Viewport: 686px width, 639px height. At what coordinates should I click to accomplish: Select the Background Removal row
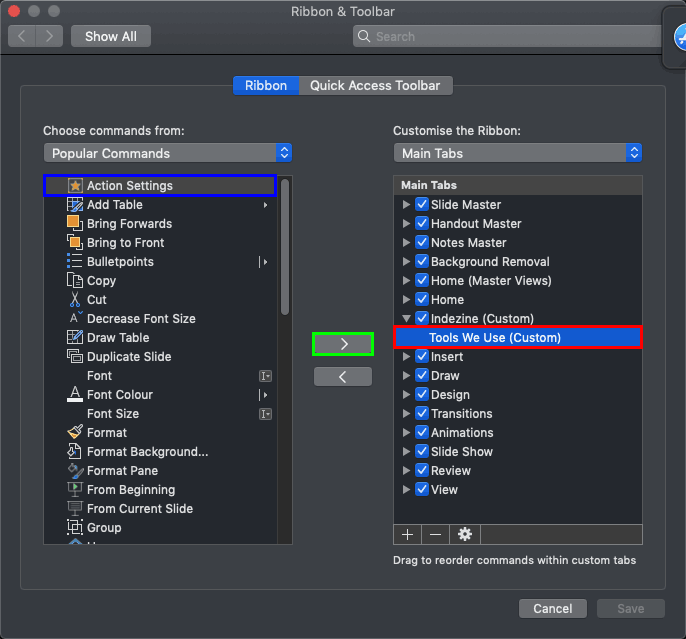pos(518,261)
